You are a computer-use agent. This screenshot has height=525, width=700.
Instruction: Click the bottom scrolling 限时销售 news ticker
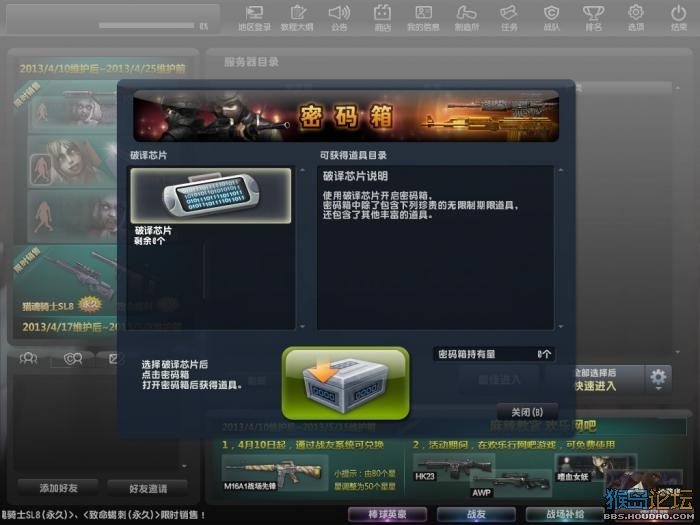pos(104,515)
